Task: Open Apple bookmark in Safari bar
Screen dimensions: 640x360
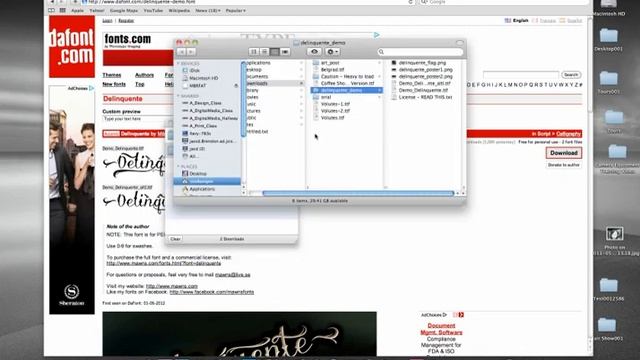Action: (78, 11)
